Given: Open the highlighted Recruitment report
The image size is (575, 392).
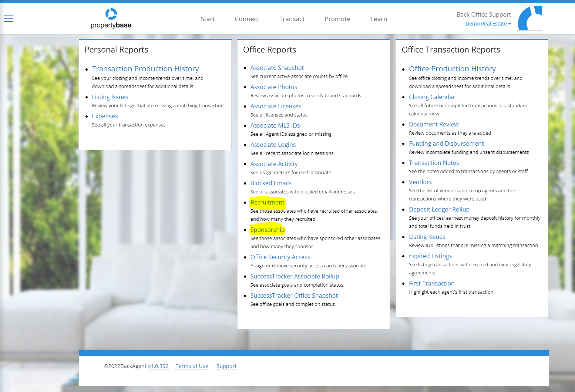Looking at the screenshot, I should tap(267, 202).
